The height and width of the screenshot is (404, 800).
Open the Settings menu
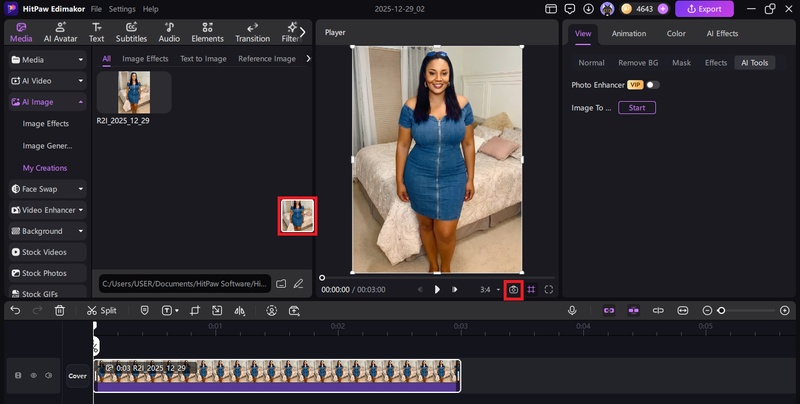point(122,9)
